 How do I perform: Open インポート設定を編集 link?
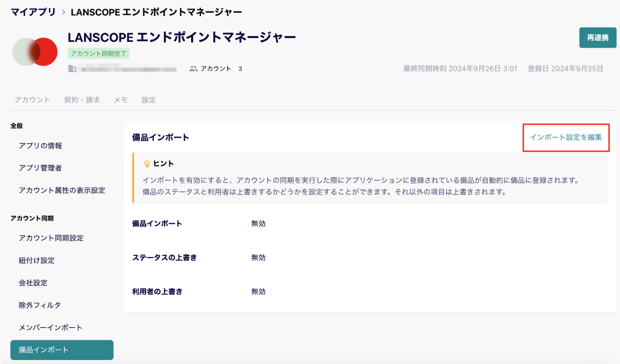566,137
